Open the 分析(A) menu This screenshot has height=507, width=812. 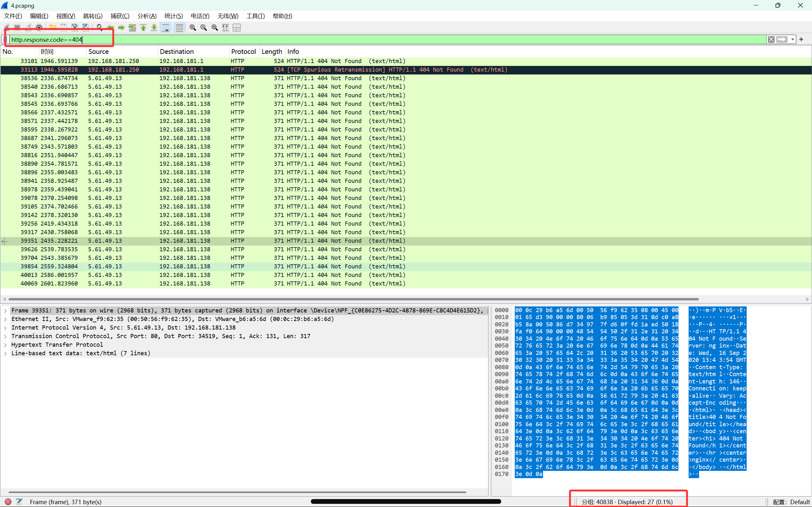point(147,16)
